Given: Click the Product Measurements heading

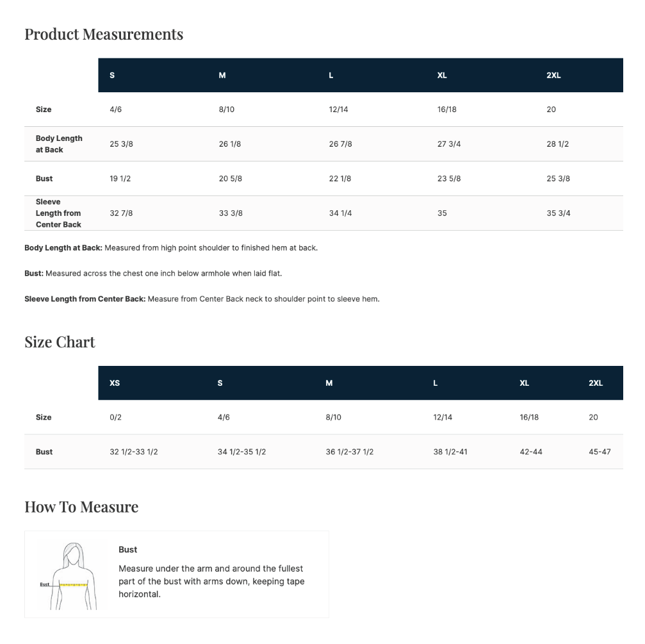Looking at the screenshot, I should point(104,34).
